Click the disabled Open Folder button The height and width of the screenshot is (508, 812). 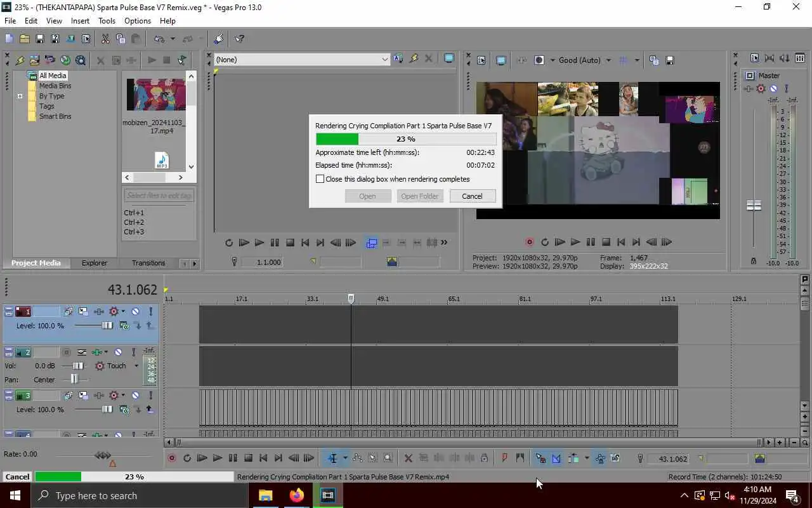(419, 196)
